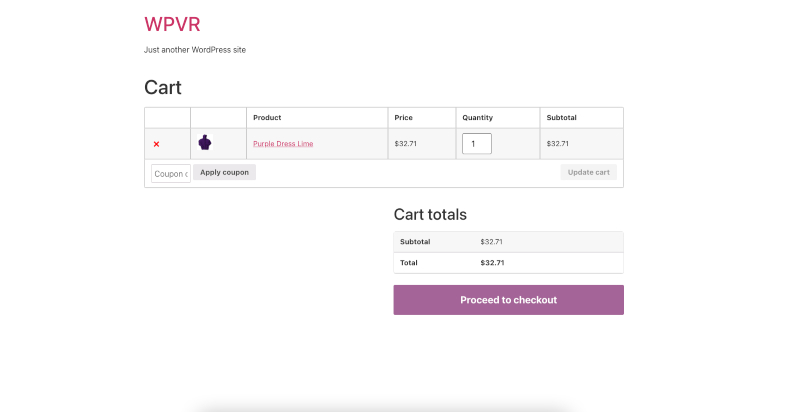
Task: Remove Purple Dress Lime with red X
Action: 156,144
